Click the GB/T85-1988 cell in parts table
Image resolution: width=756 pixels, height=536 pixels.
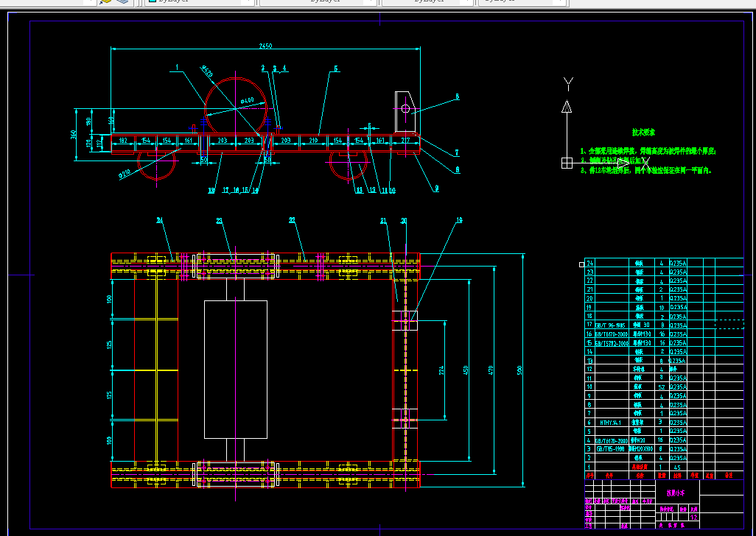610,449
